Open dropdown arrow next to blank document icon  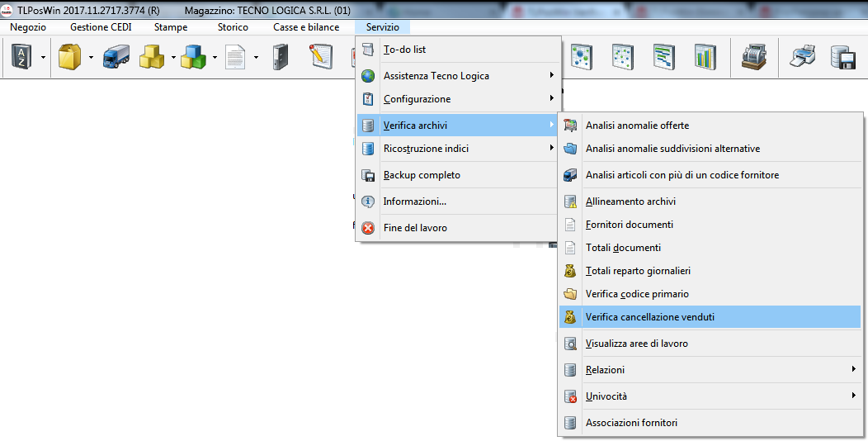256,58
